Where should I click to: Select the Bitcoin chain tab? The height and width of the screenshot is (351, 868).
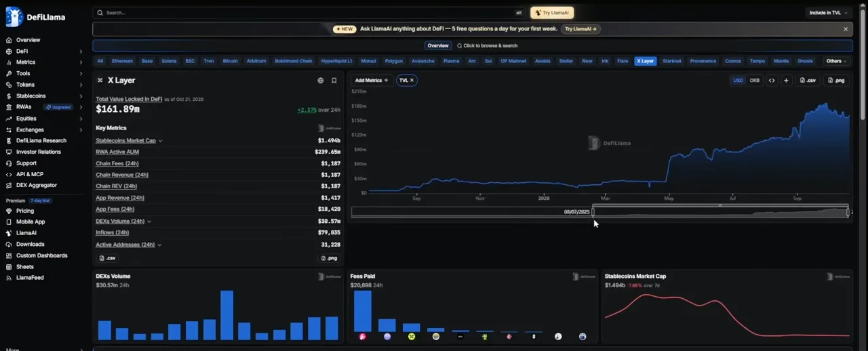pyautogui.click(x=231, y=61)
